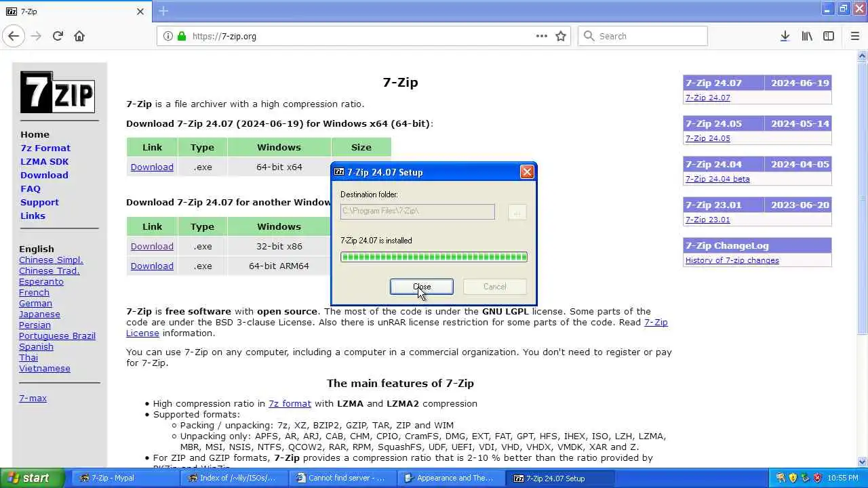Switch language to Esperanto
The image size is (868, 488).
coord(41,281)
